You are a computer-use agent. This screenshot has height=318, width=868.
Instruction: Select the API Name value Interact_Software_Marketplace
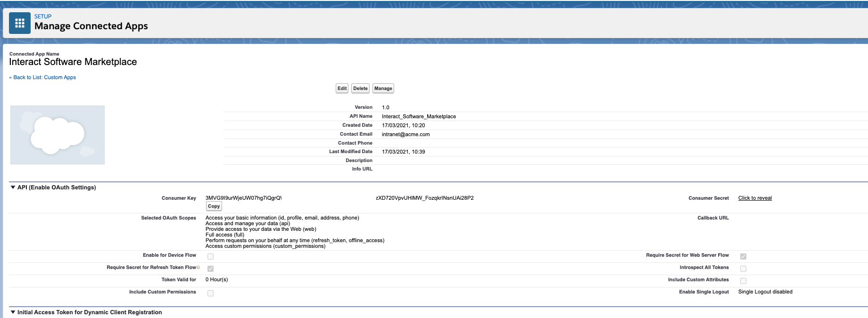tap(419, 116)
